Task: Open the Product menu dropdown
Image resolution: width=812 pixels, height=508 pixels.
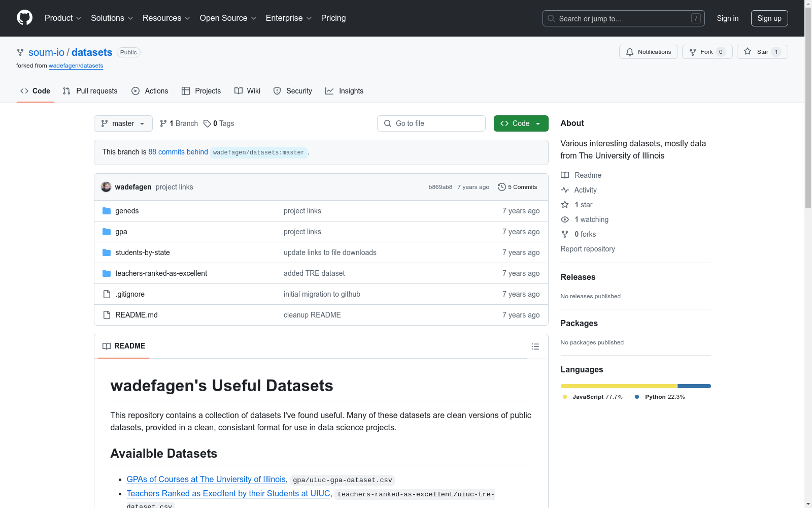Action: click(63, 18)
